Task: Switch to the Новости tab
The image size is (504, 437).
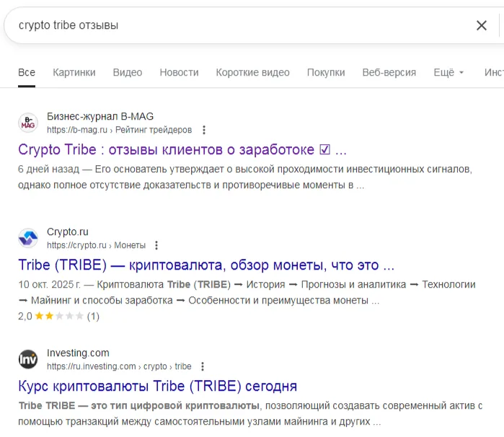Action: coord(179,72)
